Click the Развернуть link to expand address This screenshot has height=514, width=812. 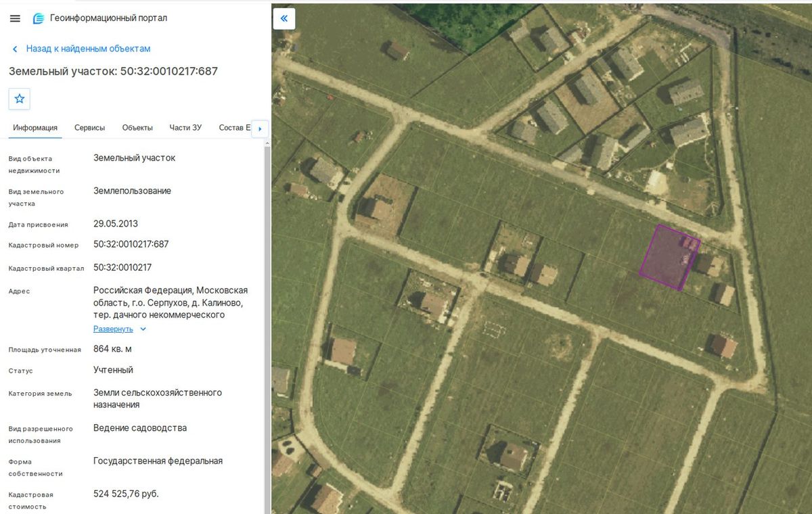[x=113, y=329]
